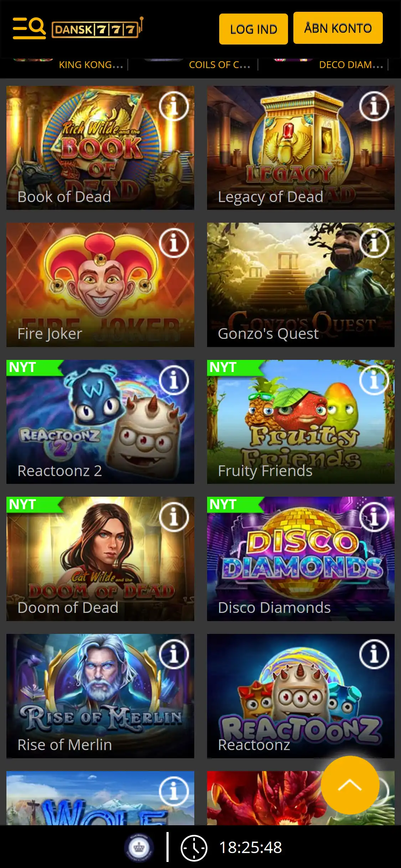Open info for Disco Diamonds
Viewport: 401px width, 868px height.
coord(374,517)
